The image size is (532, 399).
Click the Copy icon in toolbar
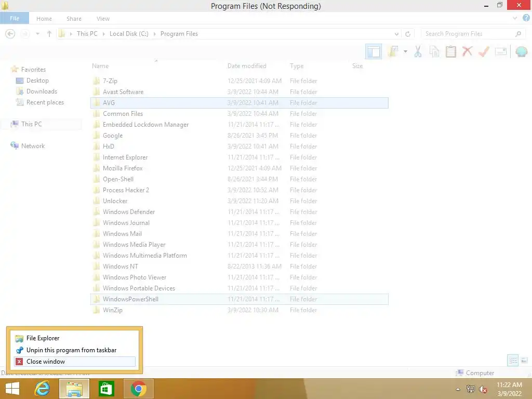coord(434,51)
